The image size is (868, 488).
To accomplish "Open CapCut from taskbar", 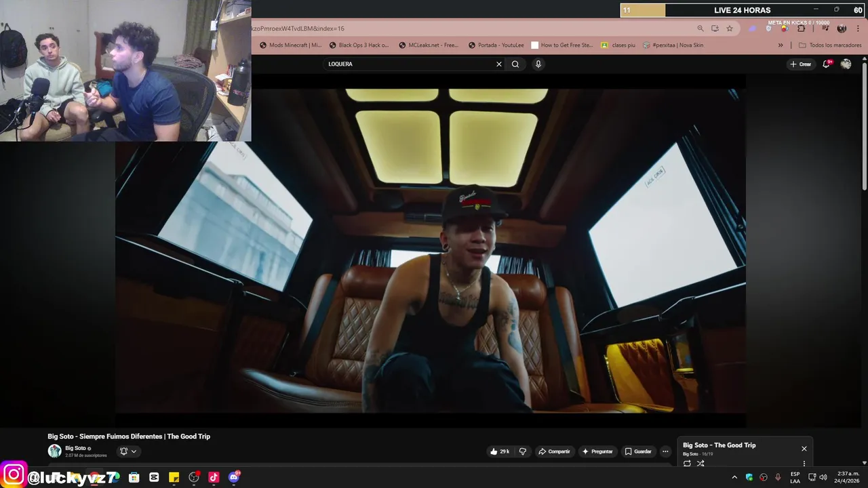I will point(154,477).
